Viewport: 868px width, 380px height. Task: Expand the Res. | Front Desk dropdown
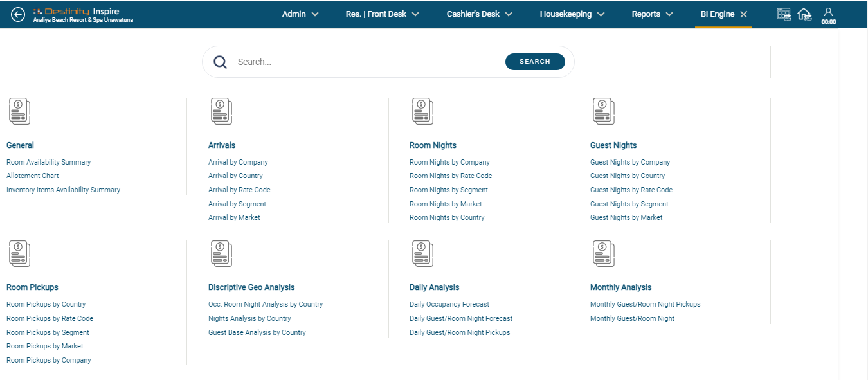click(x=382, y=14)
